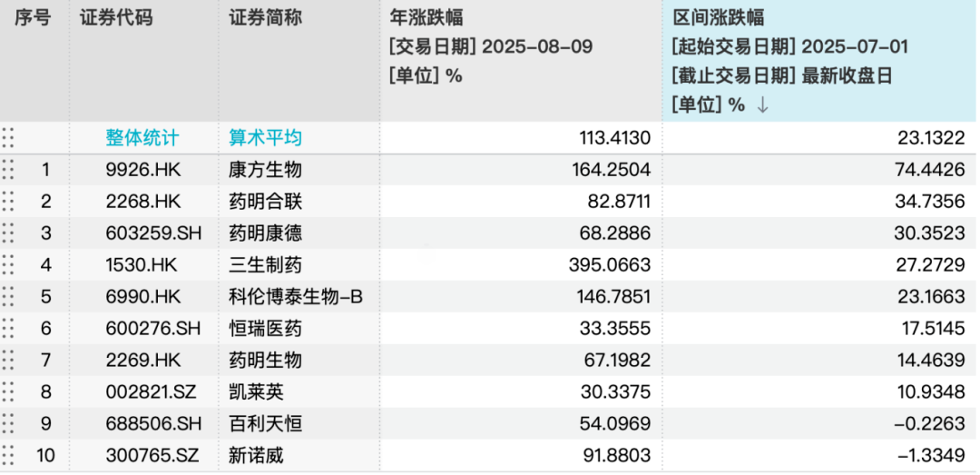This screenshot has height=475, width=980.
Task: Select interval change value -1.3349
Action: [x=930, y=456]
